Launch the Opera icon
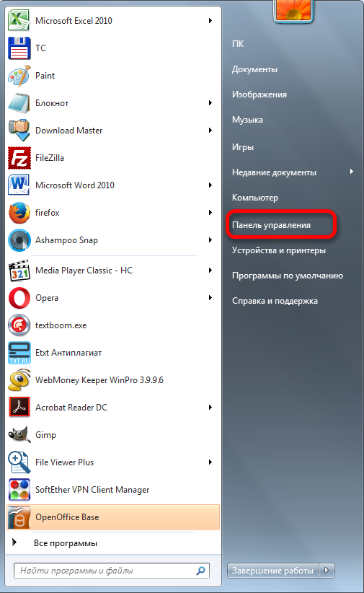The width and height of the screenshot is (364, 593). [19, 298]
